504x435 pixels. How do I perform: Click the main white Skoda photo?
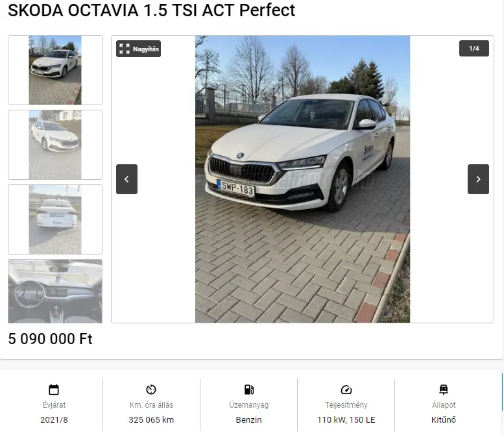click(302, 179)
